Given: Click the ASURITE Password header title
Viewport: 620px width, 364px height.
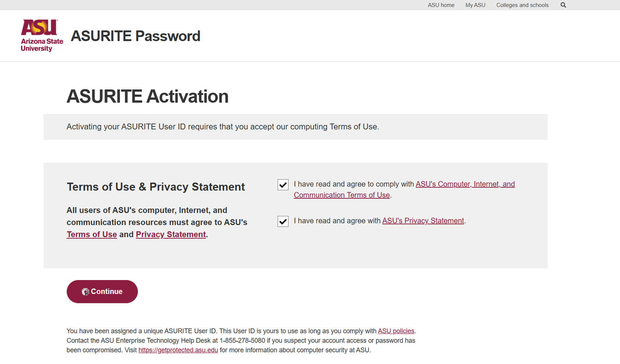Looking at the screenshot, I should 136,36.
